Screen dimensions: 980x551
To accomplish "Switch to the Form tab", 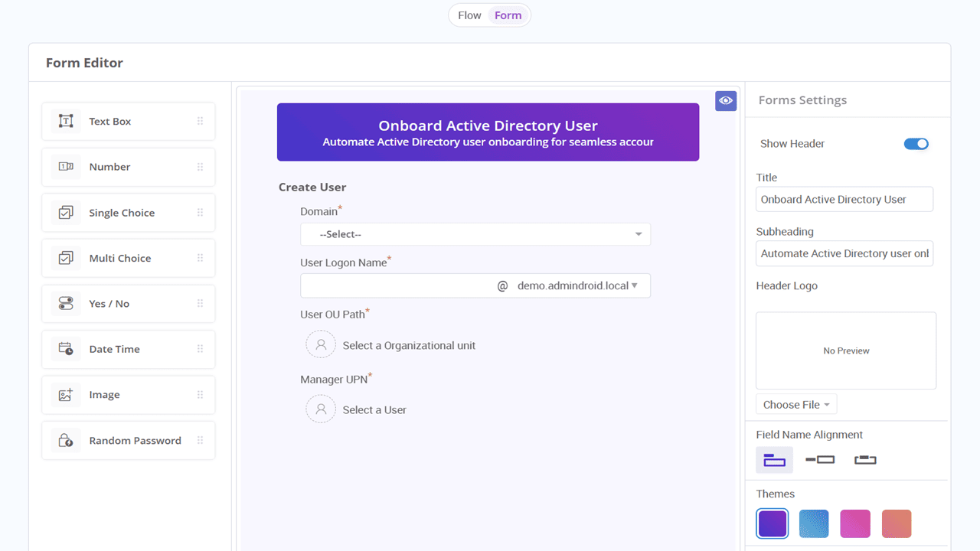I will (508, 15).
